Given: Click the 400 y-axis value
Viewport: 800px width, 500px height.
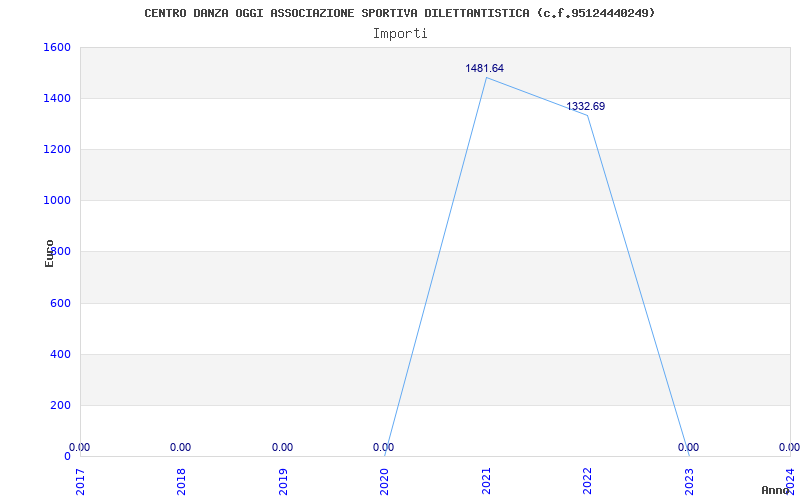Looking at the screenshot, I should tap(60, 355).
